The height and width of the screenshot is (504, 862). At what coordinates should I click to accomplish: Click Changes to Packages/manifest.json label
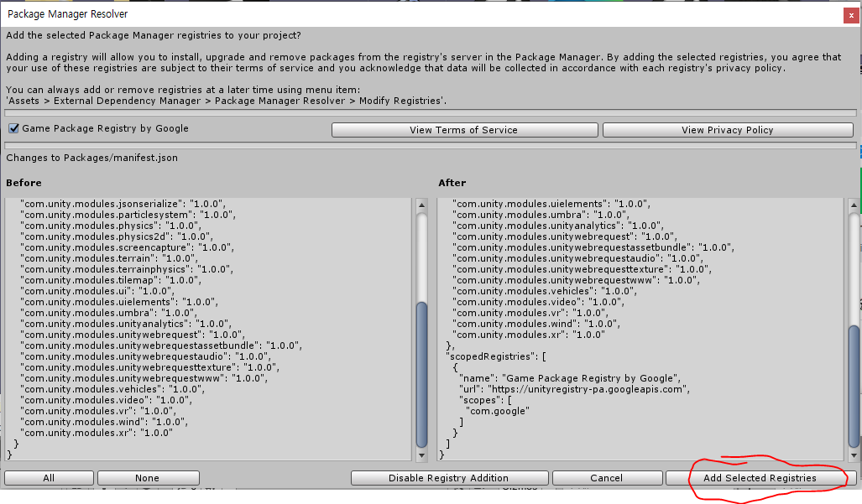[x=91, y=158]
